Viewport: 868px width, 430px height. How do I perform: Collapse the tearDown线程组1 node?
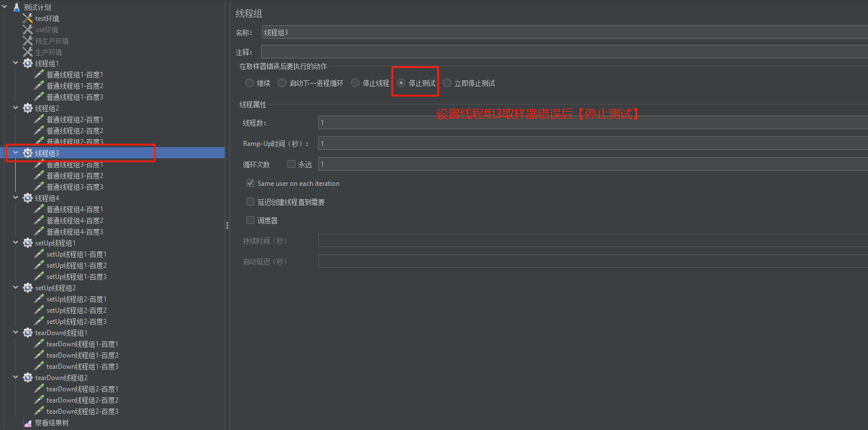[x=16, y=333]
